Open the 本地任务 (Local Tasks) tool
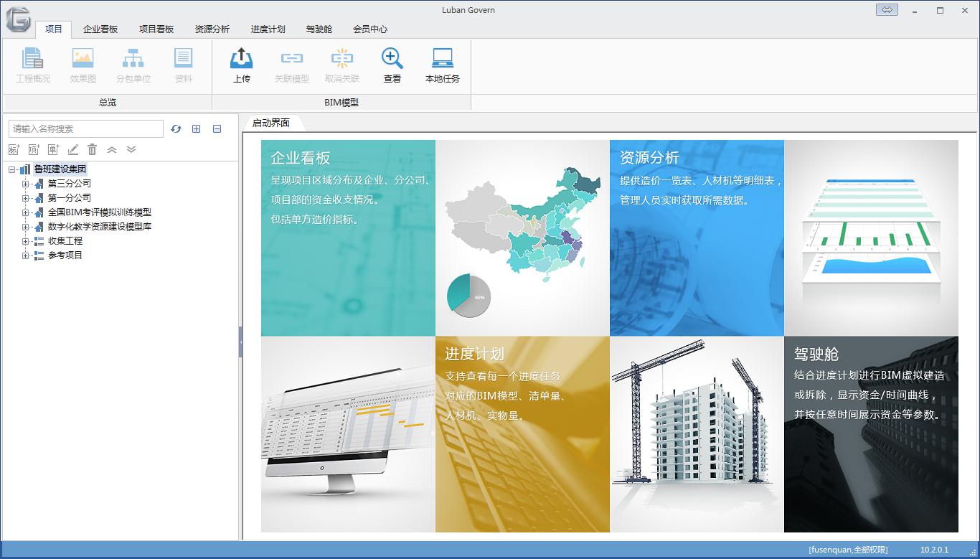Image resolution: width=980 pixels, height=559 pixels. 443,65
